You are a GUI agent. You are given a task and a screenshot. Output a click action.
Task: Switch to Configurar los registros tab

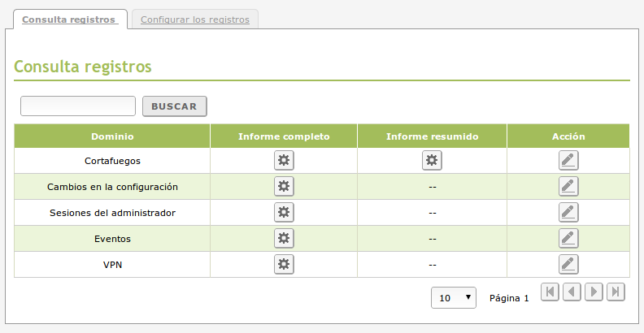pyautogui.click(x=195, y=19)
